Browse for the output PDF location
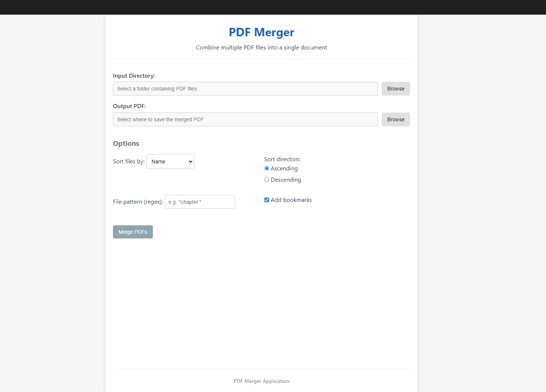This screenshot has height=392, width=546. pos(395,119)
